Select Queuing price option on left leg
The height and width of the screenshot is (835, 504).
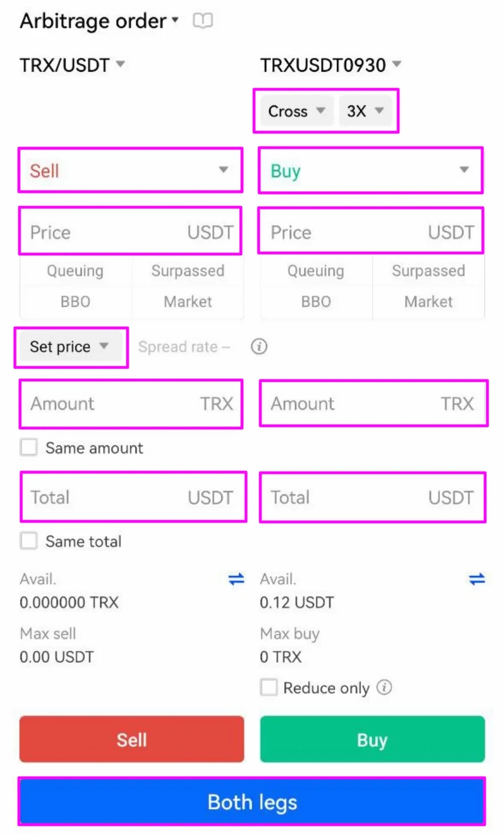pos(76,271)
